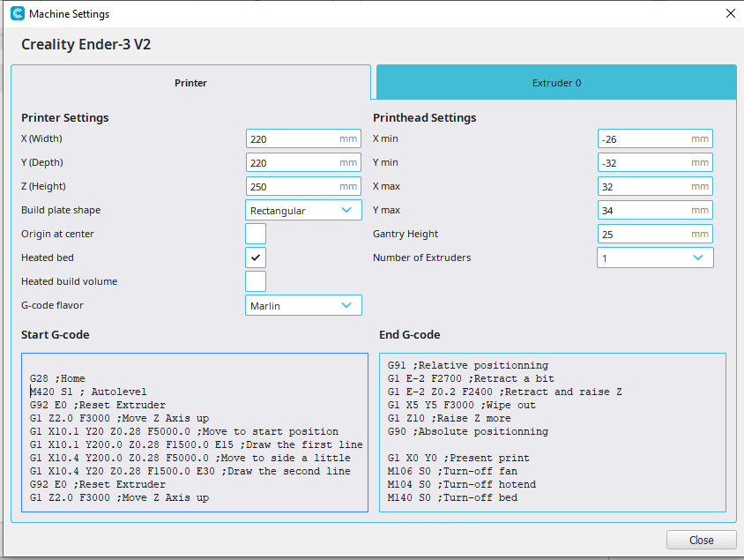The height and width of the screenshot is (560, 744).
Task: Click the X min input field
Action: 655,138
